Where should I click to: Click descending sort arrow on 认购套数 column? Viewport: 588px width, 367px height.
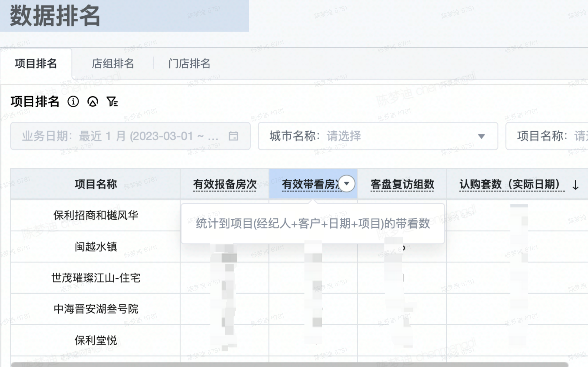(575, 185)
